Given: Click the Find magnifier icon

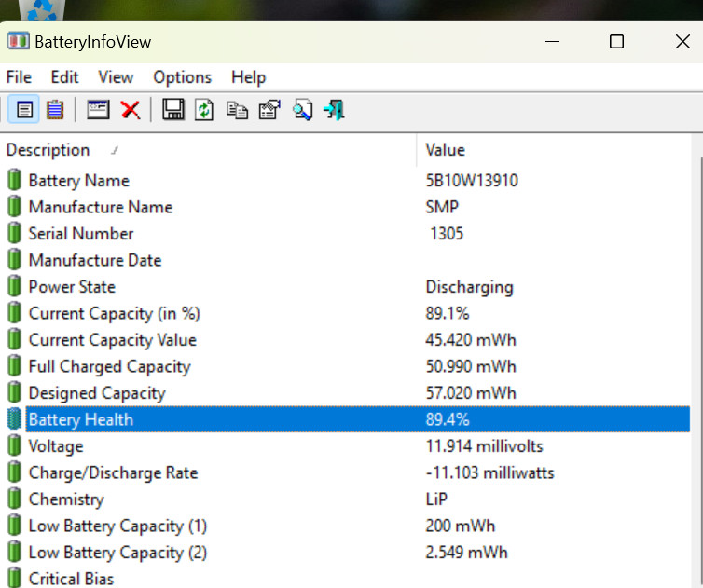Looking at the screenshot, I should (302, 110).
